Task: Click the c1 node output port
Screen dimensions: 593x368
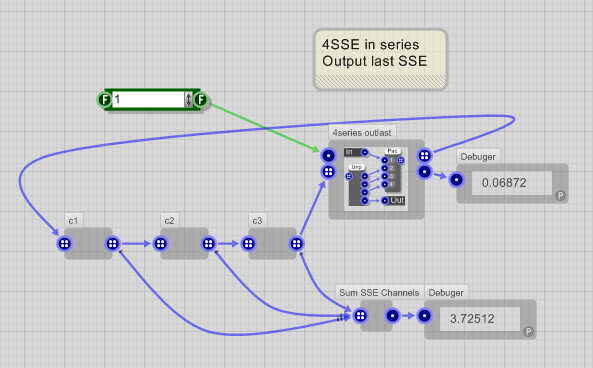Action: point(113,244)
